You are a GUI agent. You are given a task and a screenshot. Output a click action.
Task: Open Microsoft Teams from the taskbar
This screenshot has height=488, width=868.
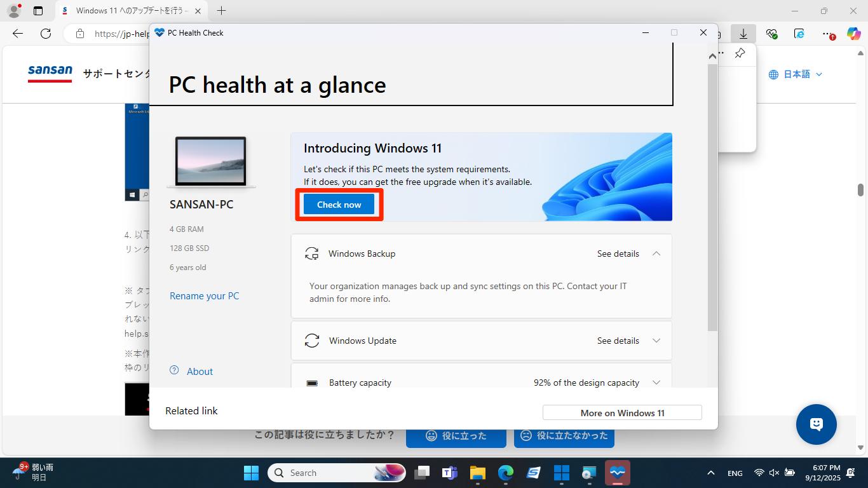[x=450, y=473]
